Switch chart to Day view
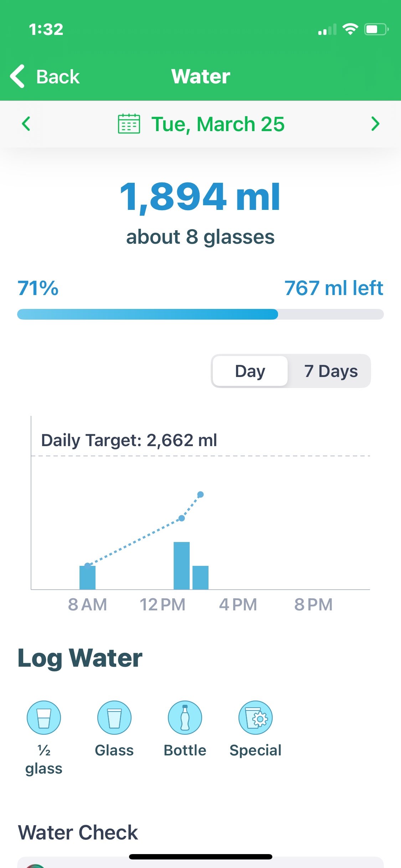Viewport: 401px width, 868px height. point(250,371)
